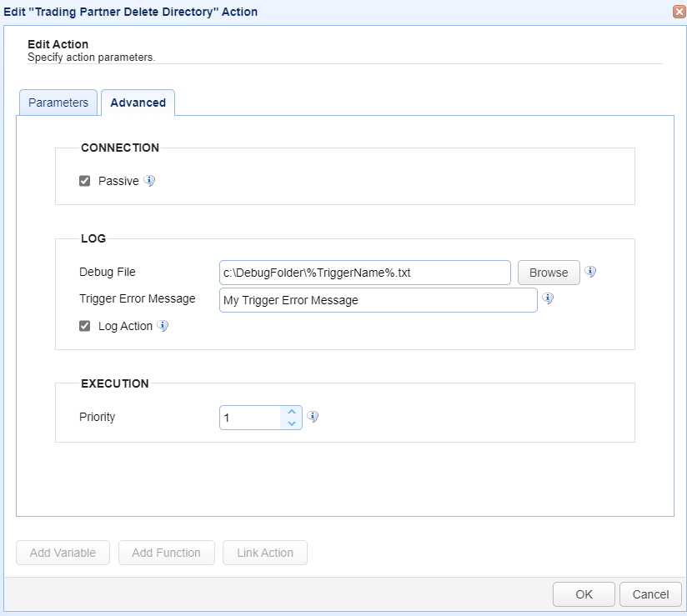Close the Edit Action dialog with X

point(679,12)
